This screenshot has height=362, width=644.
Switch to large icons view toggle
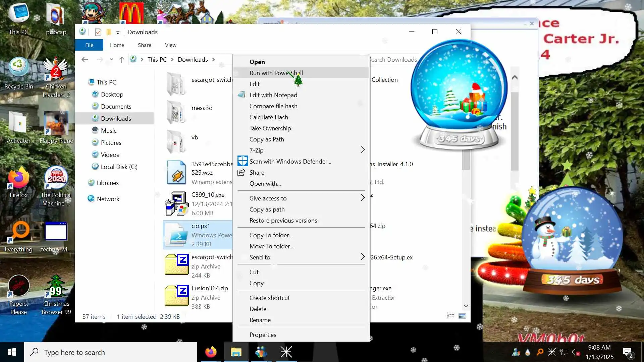(x=462, y=316)
